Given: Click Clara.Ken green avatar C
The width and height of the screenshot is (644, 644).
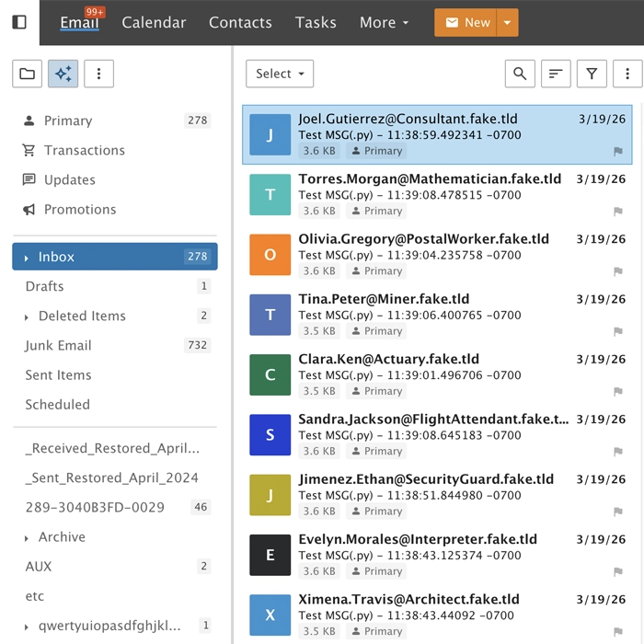Looking at the screenshot, I should [270, 374].
